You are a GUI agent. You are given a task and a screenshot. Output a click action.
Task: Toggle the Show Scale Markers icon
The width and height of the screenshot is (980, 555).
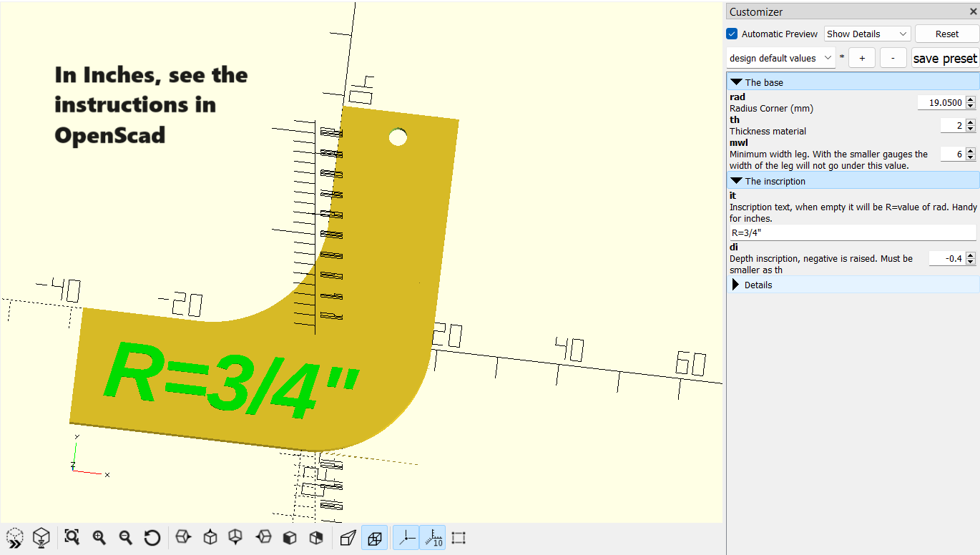tap(433, 537)
